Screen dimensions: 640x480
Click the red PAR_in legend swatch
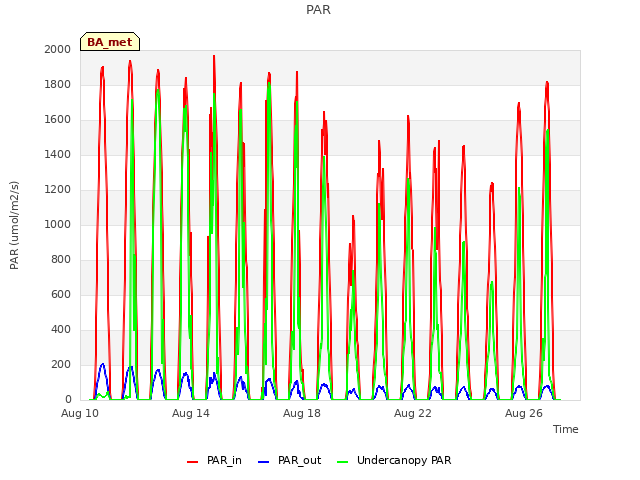[192, 462]
